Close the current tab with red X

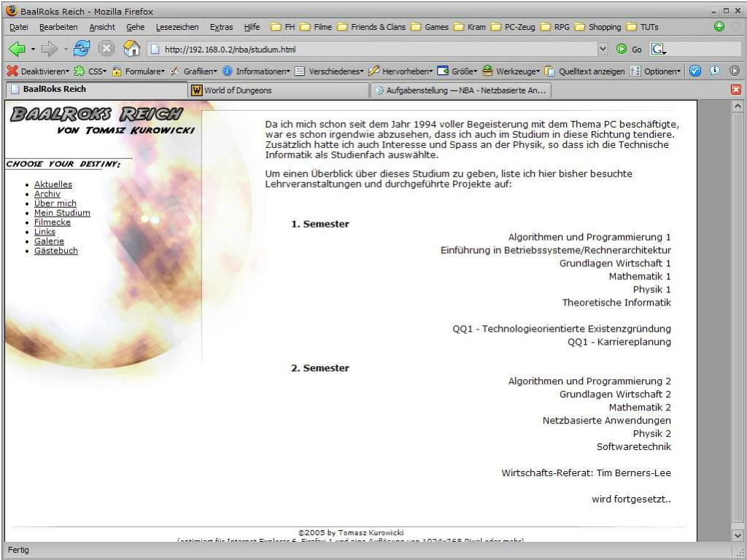point(736,90)
